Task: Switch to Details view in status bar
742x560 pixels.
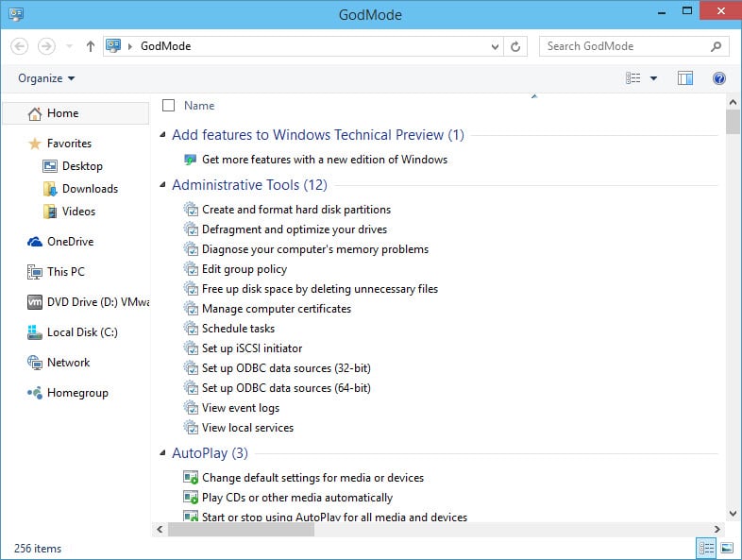Action: 706,548
